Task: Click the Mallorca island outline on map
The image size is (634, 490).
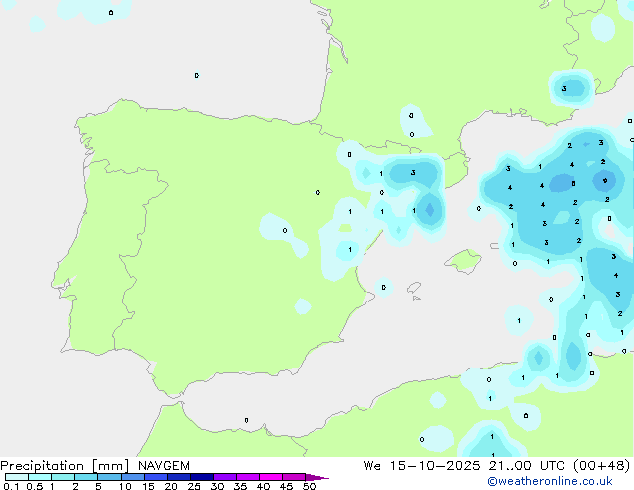Action: (463, 262)
